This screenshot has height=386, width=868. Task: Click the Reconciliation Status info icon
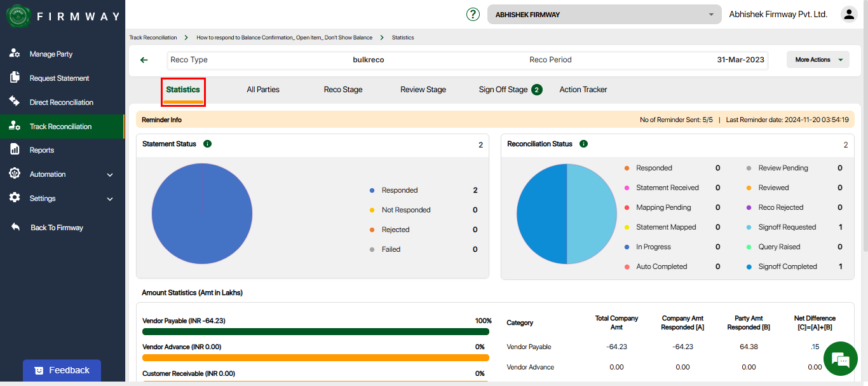click(x=583, y=144)
